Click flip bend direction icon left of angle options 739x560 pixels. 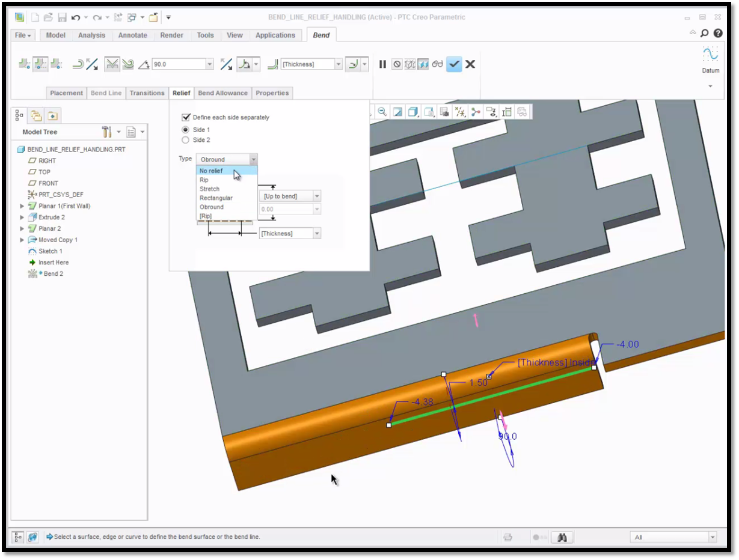(x=91, y=64)
